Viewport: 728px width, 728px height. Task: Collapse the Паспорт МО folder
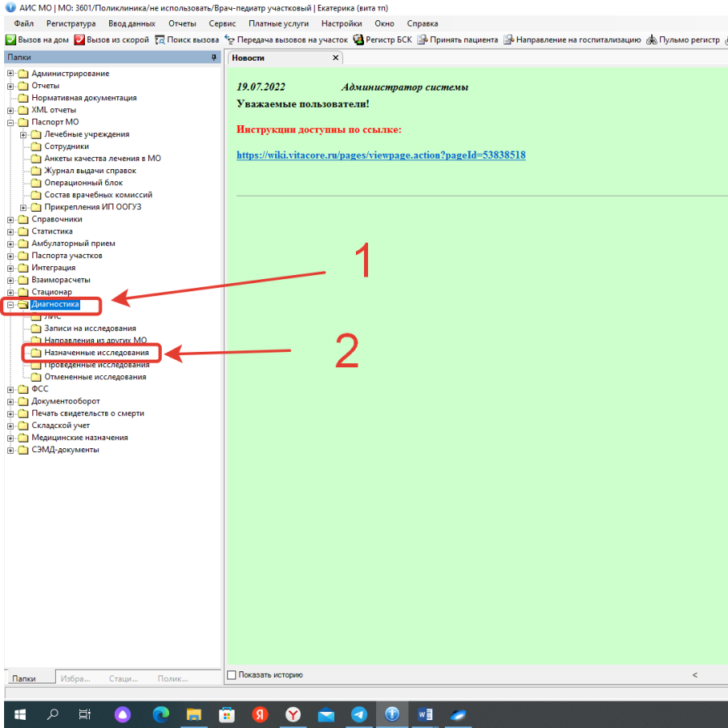pyautogui.click(x=11, y=122)
